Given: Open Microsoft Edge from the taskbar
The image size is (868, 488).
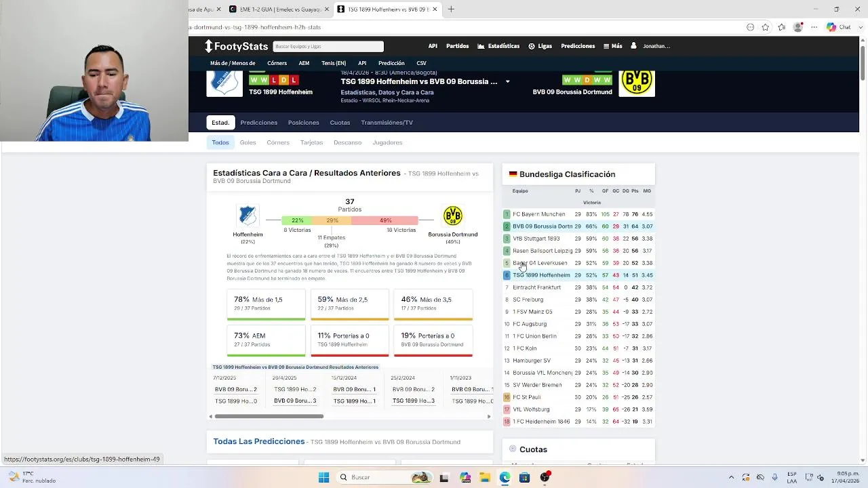Looking at the screenshot, I should coord(505,477).
